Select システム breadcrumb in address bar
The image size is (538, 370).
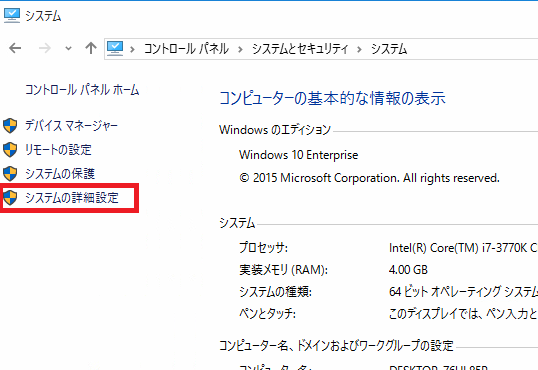(x=389, y=49)
